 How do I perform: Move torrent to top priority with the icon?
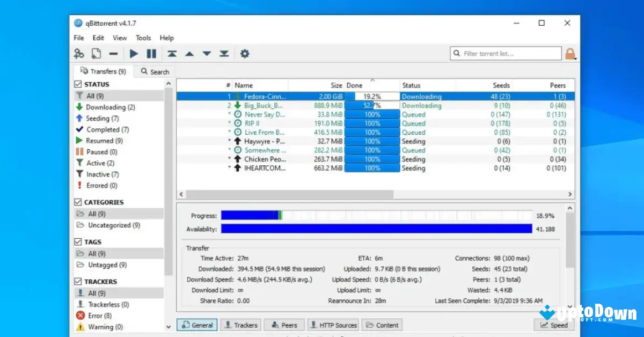coord(172,54)
